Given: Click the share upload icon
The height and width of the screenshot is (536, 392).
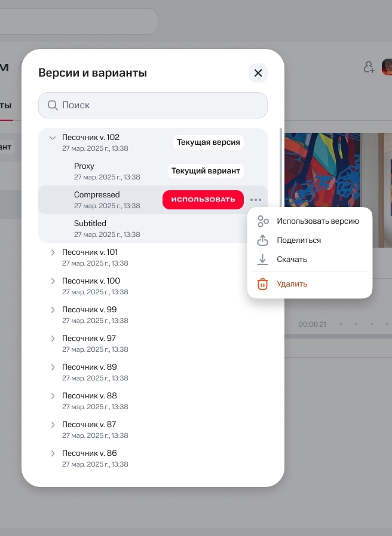Looking at the screenshot, I should [x=263, y=240].
